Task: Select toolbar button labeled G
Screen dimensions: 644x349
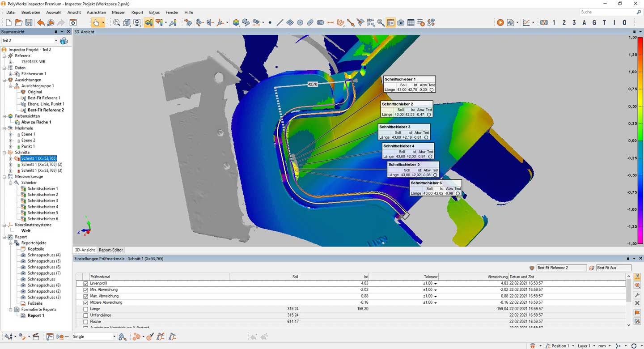Action: 594,22
